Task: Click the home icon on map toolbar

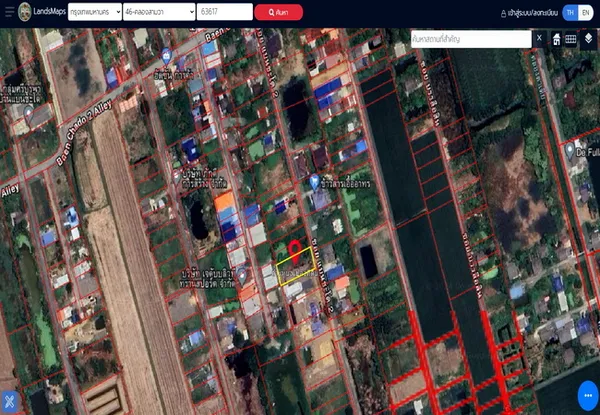Action: (x=556, y=38)
